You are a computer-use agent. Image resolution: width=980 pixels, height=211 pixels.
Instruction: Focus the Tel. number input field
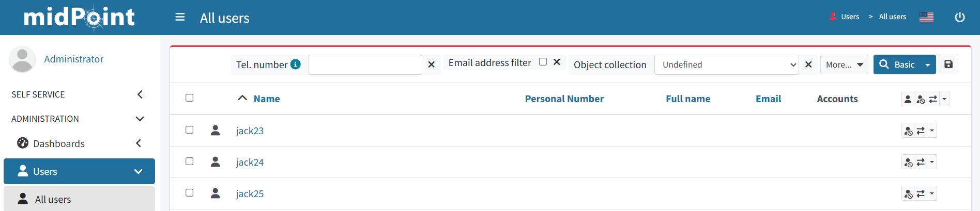pos(365,64)
